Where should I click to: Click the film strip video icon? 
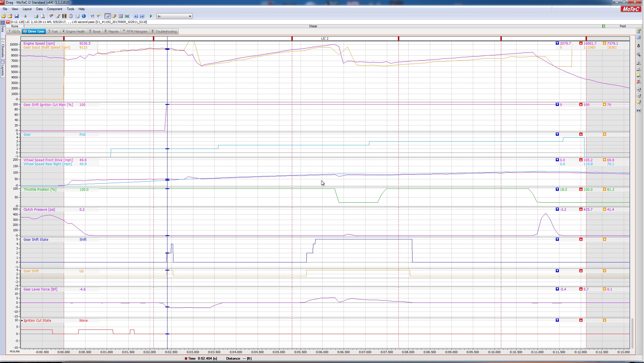tap(64, 16)
